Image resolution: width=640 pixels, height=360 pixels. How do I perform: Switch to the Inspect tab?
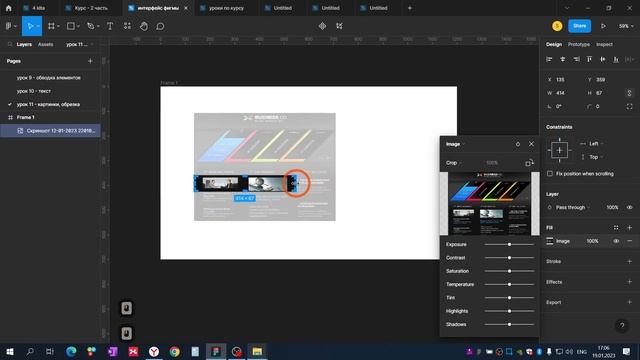click(604, 44)
